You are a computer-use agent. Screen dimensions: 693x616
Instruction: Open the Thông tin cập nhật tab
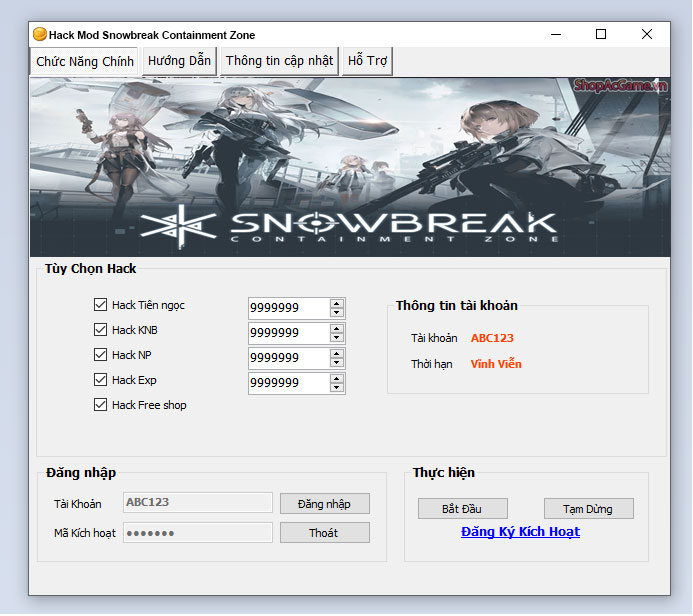279,61
